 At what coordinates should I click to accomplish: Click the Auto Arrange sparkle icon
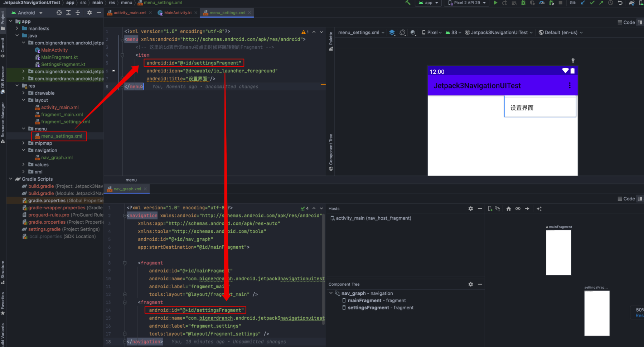539,209
